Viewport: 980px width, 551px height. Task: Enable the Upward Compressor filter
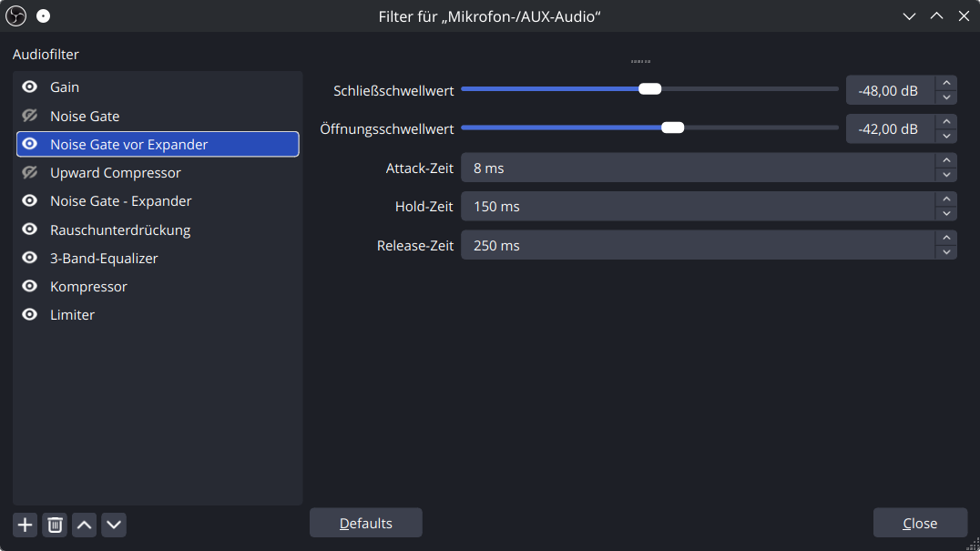(29, 172)
